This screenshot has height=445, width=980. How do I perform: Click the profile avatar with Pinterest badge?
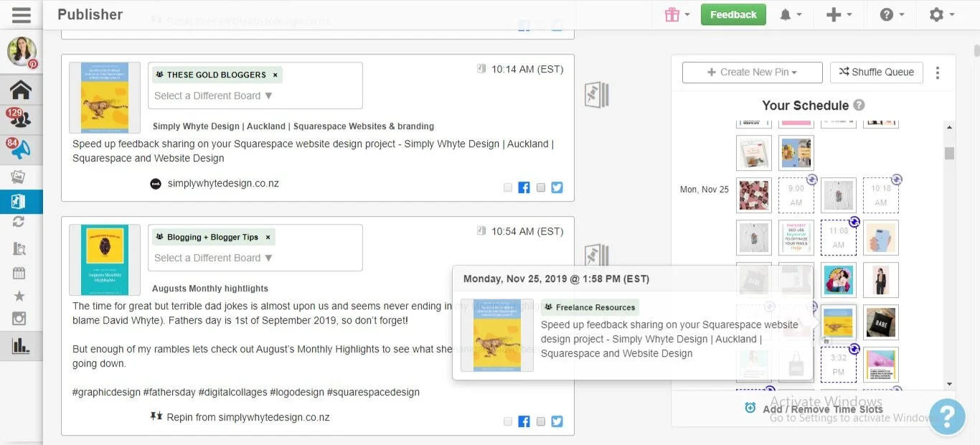(22, 52)
